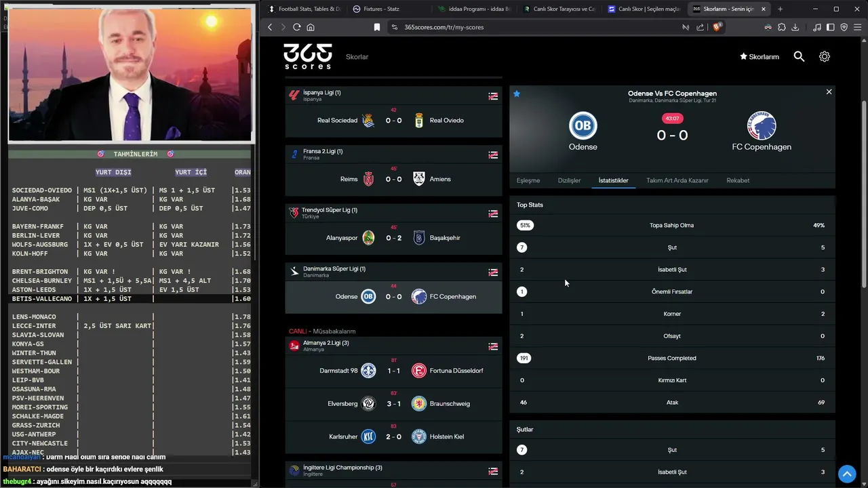Select the İstatistikler tab
868x488 pixels.
click(613, 180)
